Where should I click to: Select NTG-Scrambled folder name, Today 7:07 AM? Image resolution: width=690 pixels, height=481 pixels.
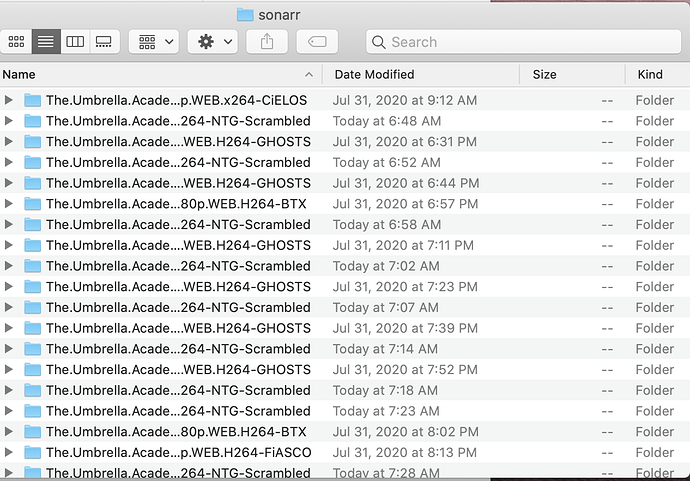tap(178, 307)
